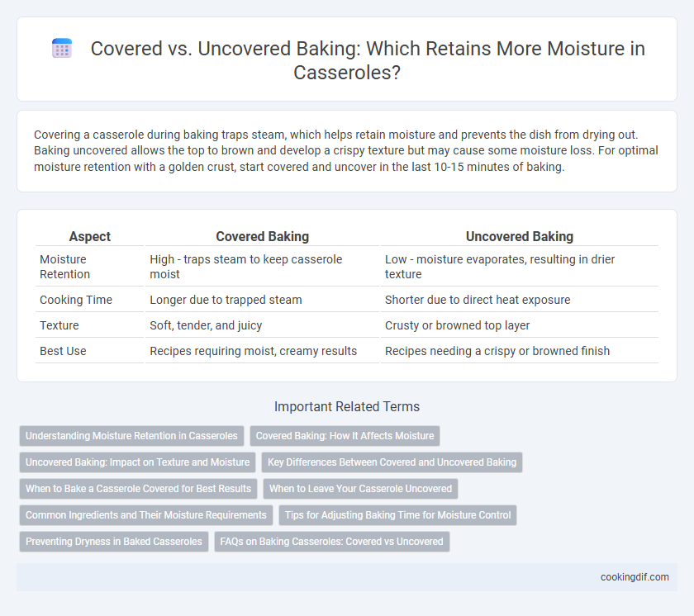Select cell 'Recipes needing a crispy or browned finish'
This screenshot has width=694, height=616.
click(520, 351)
